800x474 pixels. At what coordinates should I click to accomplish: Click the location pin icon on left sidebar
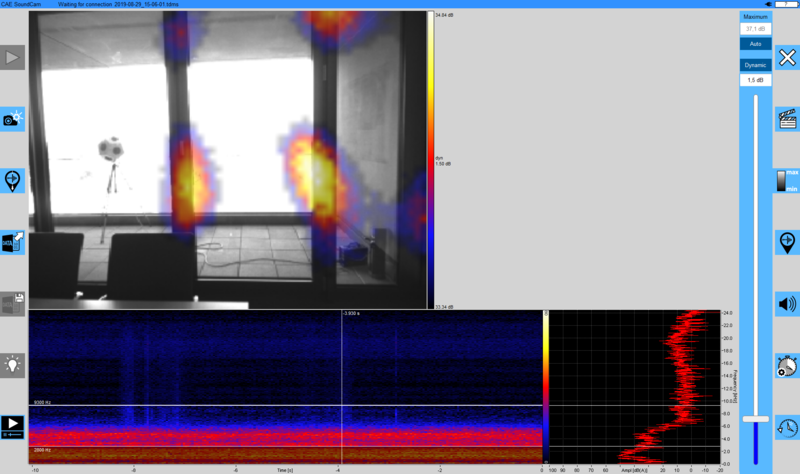click(x=12, y=181)
